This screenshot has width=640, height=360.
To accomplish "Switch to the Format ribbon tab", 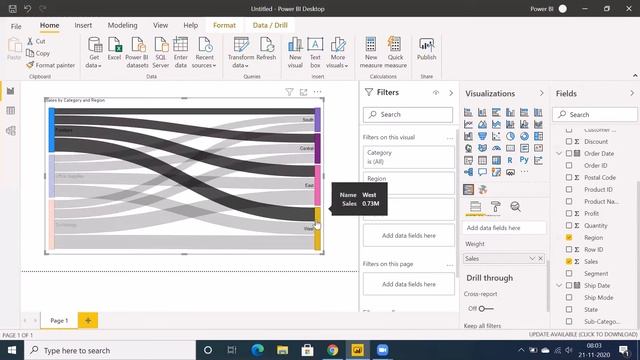I will point(224,25).
